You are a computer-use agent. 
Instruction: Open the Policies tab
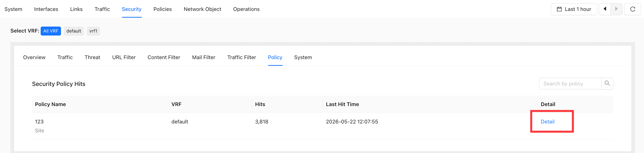tap(163, 9)
